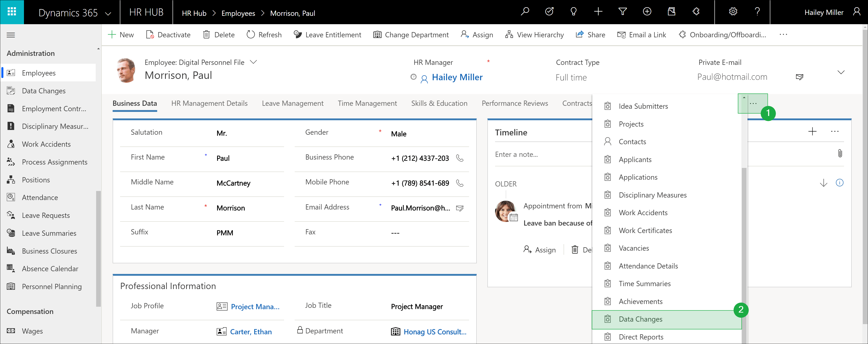
Task: Click the plus quick create icon in top bar
Action: click(x=598, y=12)
